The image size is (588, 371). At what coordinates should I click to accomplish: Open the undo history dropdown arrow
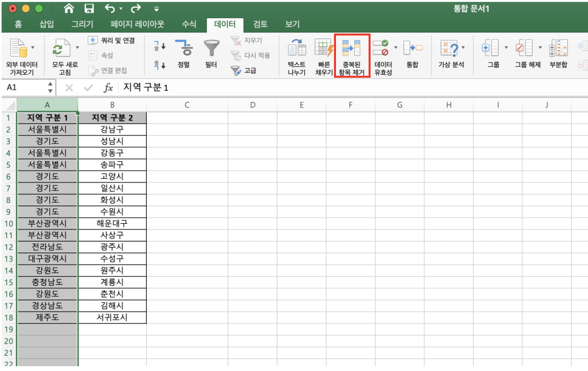(121, 9)
